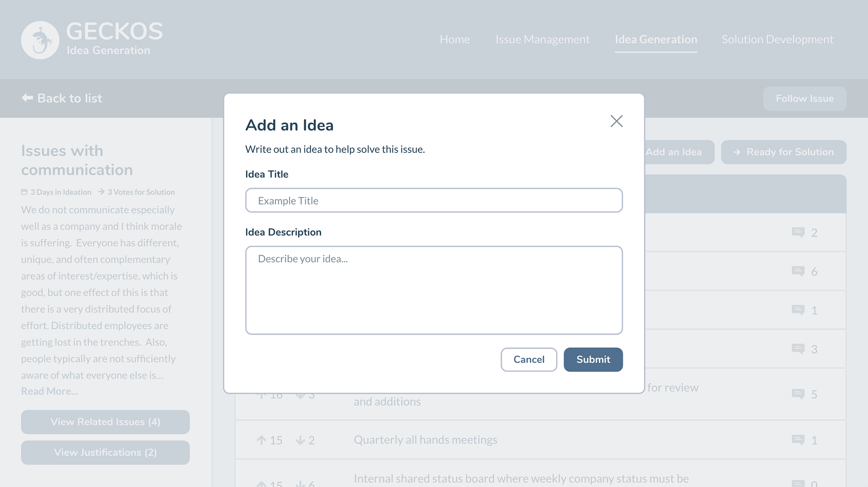Click comment icon for Quarterly all hands meetings

798,440
